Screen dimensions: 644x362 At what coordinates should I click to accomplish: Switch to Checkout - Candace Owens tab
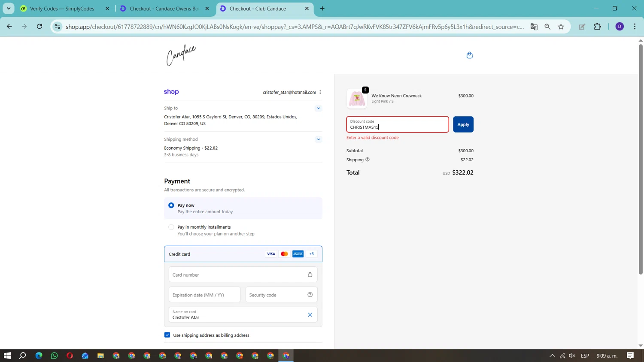(164, 9)
